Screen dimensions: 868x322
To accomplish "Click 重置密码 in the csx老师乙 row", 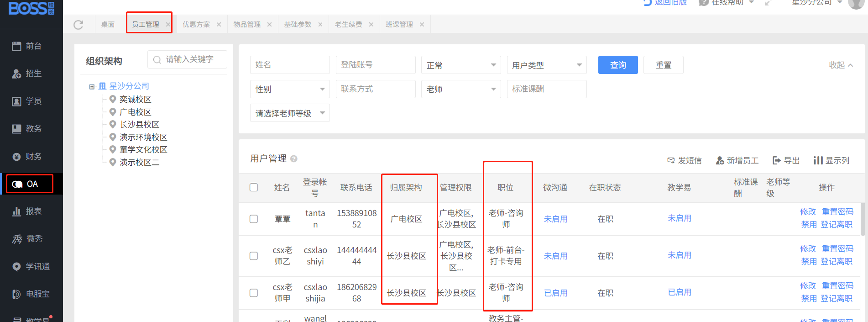I will pyautogui.click(x=837, y=248).
